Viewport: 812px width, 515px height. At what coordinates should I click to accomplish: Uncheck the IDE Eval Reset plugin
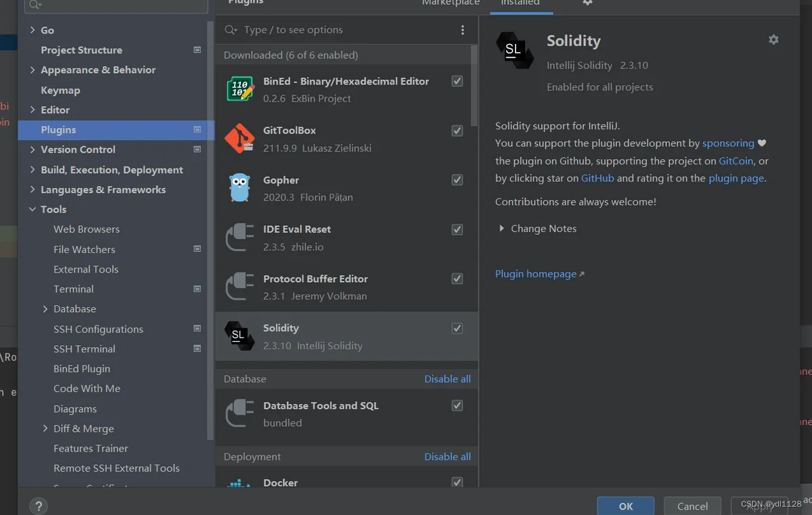[457, 229]
